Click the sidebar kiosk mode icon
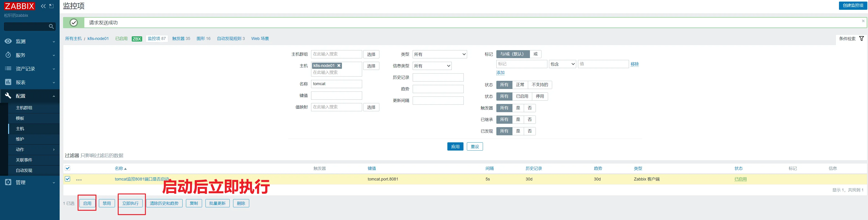 pyautogui.click(x=51, y=6)
